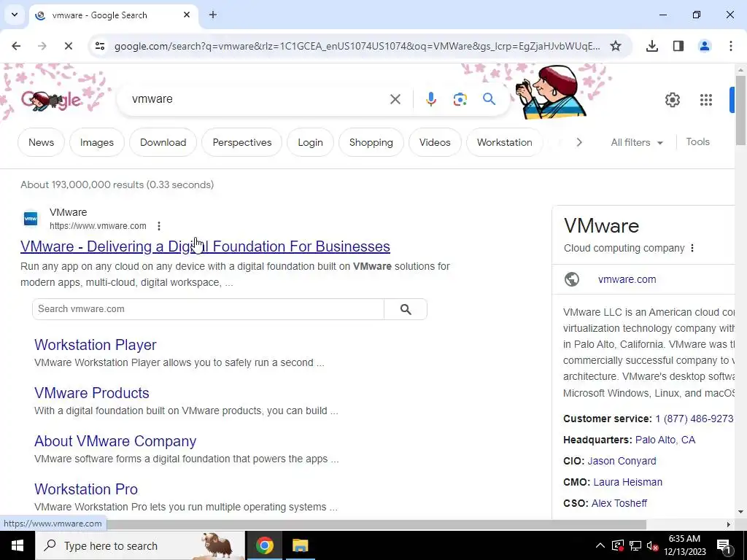Select the Login filter chip
Image resolution: width=747 pixels, height=560 pixels.
click(x=310, y=142)
